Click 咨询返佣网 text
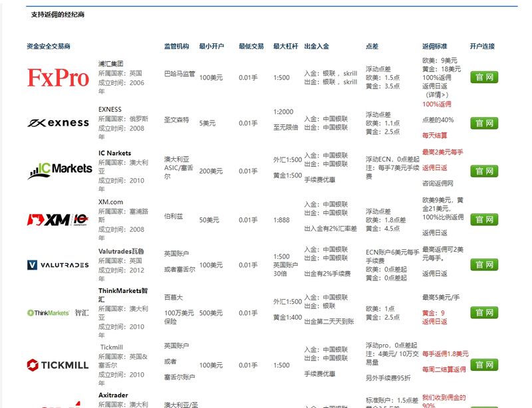 pos(438,183)
